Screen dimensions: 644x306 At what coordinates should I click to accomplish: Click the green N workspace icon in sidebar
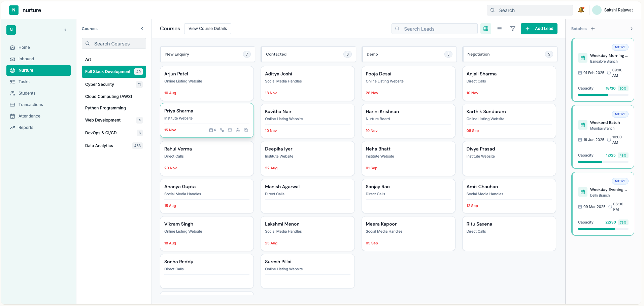(x=11, y=30)
